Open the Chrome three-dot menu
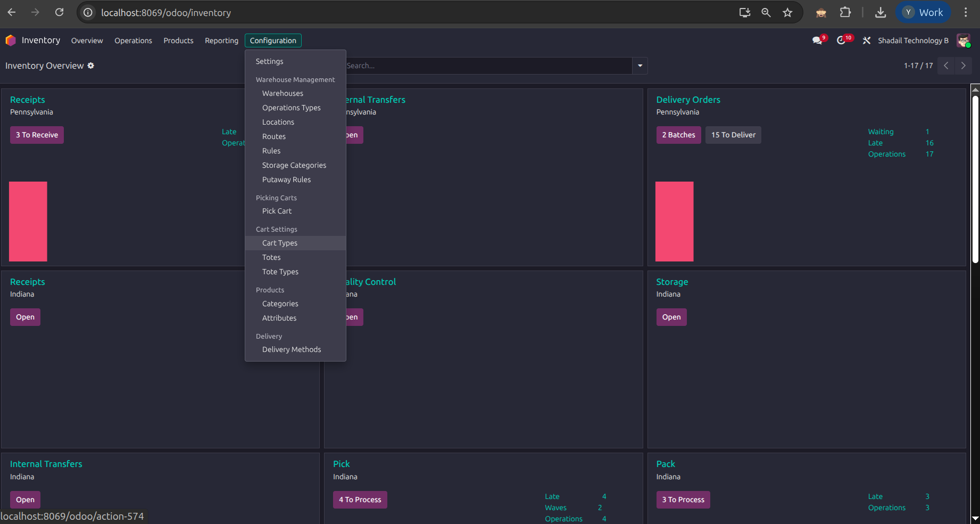This screenshot has width=980, height=524. click(x=966, y=12)
